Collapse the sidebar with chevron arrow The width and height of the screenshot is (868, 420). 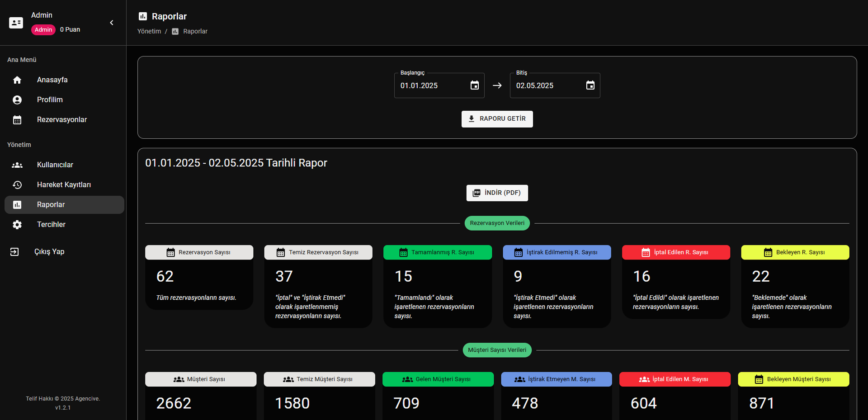(x=112, y=23)
